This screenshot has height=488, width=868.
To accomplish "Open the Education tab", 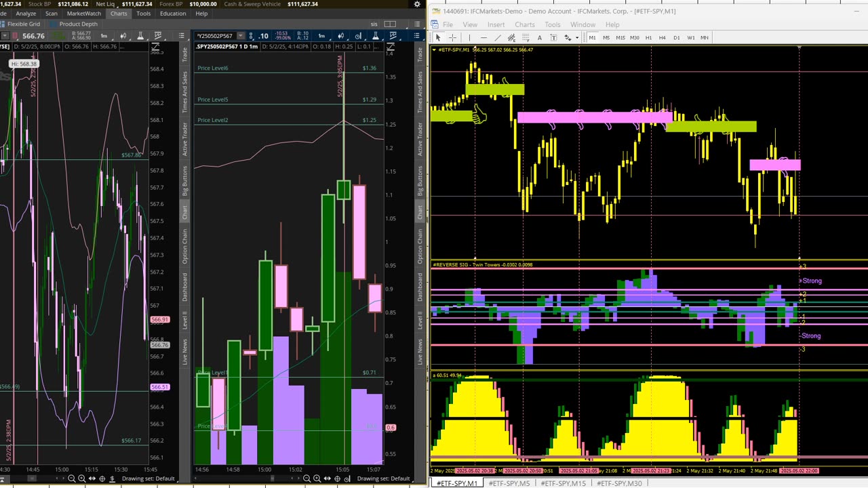I will tap(173, 14).
